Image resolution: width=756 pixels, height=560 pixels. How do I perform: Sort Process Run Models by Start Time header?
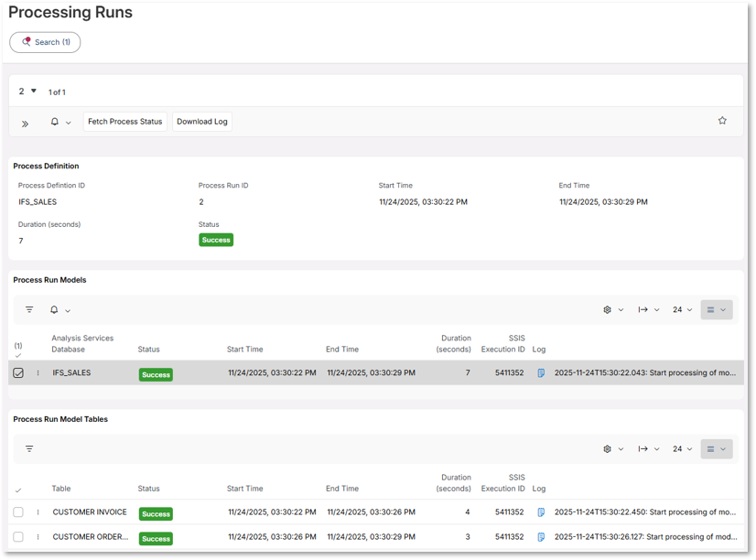(x=245, y=350)
